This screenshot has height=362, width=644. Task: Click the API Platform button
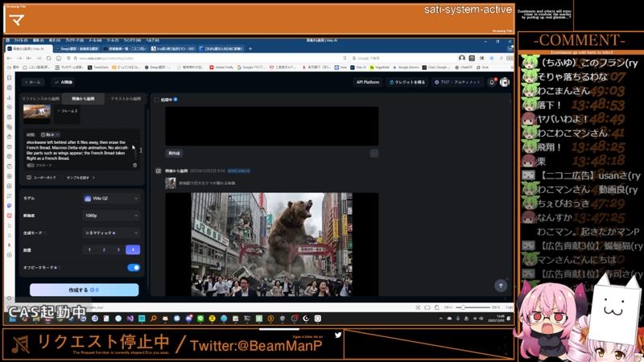coord(368,82)
